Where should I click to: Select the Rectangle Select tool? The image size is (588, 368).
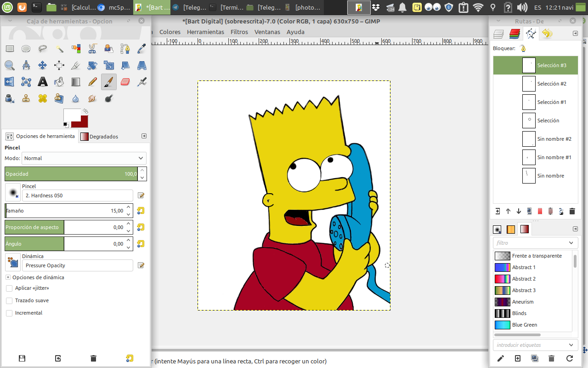(10, 48)
